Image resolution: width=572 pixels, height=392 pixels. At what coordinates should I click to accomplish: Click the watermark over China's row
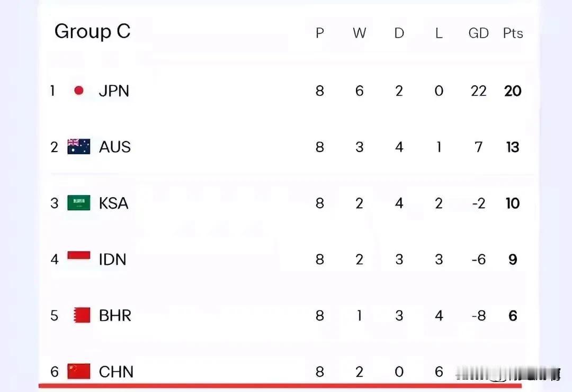point(508,374)
